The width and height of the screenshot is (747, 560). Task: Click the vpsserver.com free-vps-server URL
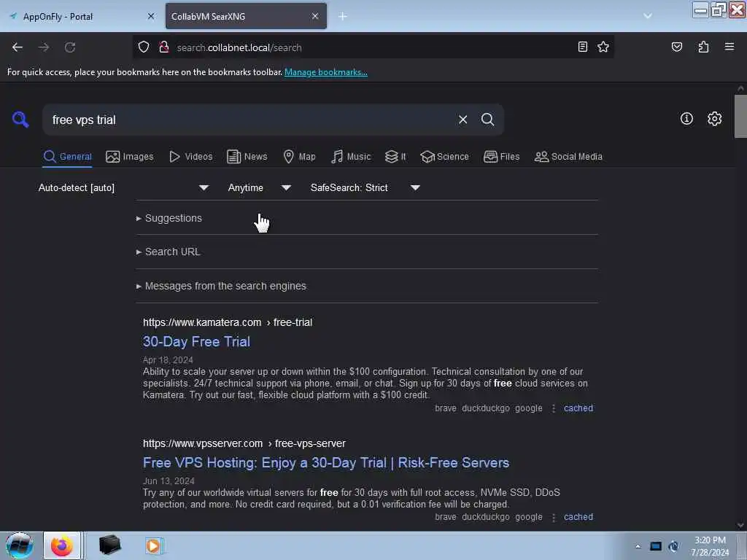click(244, 443)
